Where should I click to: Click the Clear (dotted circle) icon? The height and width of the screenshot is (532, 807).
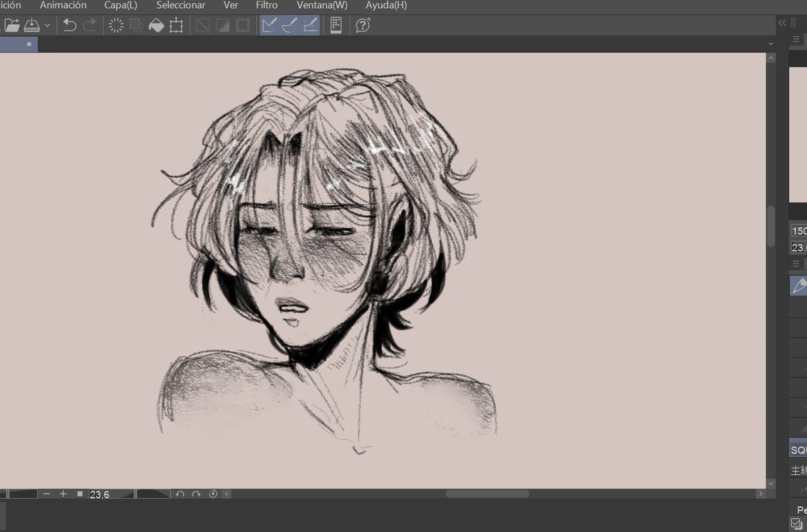[x=116, y=26]
